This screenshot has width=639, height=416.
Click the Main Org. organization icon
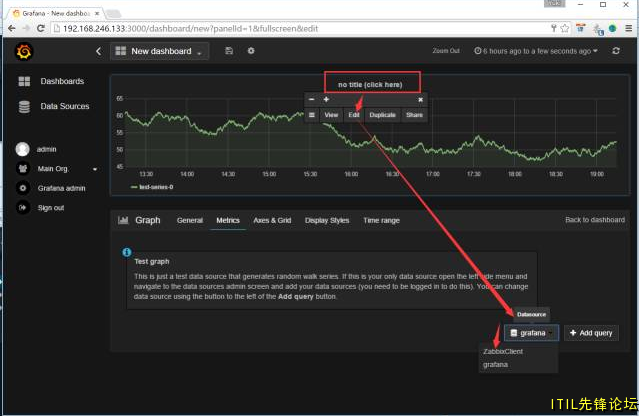pos(23,168)
